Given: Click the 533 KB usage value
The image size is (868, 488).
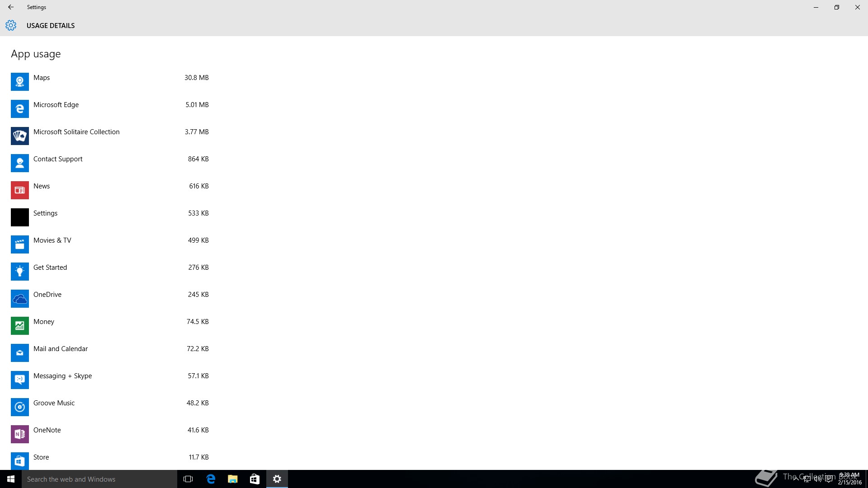Looking at the screenshot, I should [198, 213].
